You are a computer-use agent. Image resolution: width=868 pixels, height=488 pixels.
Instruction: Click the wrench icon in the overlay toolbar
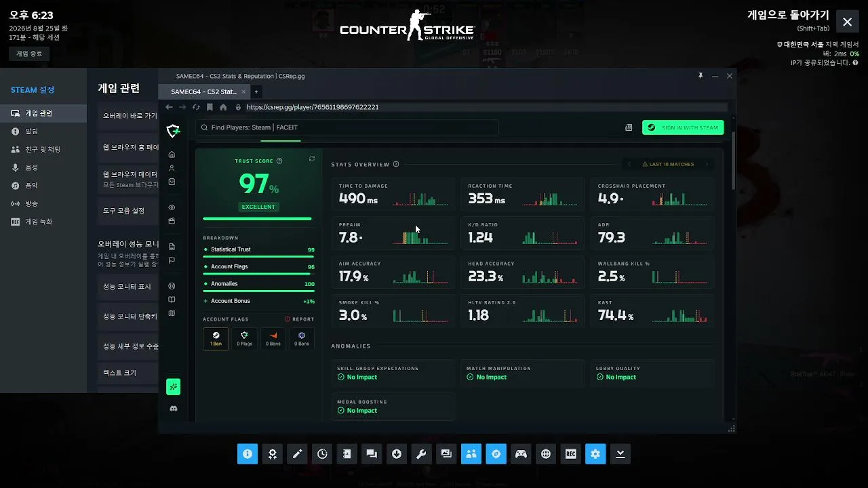[422, 454]
